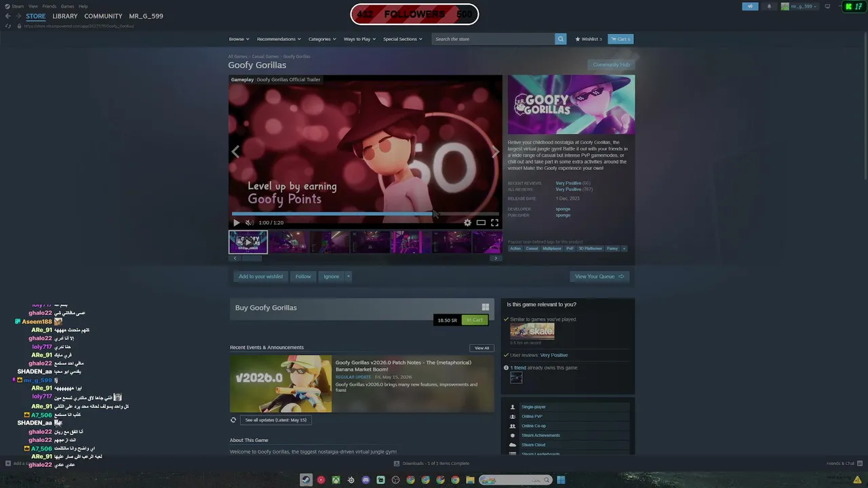The width and height of the screenshot is (868, 488).
Task: Seek on the trailer progress bar
Action: click(x=366, y=213)
